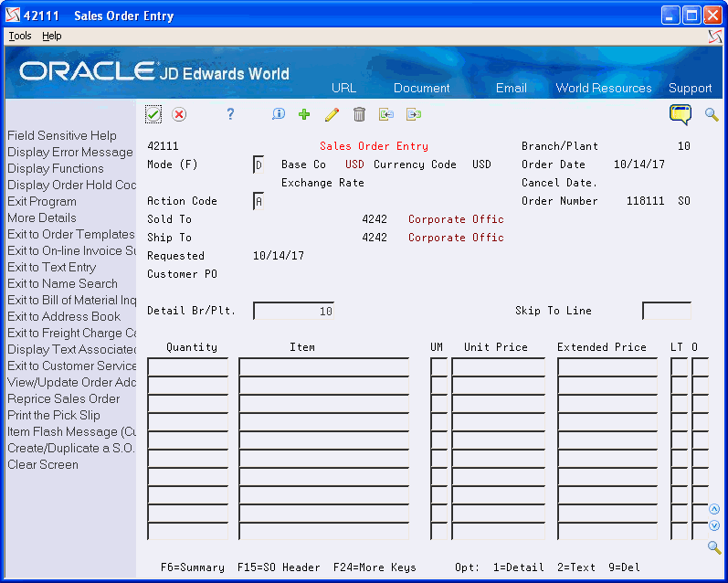Choose View/Update Order Address
Image resolution: width=728 pixels, height=583 pixels.
pyautogui.click(x=71, y=382)
